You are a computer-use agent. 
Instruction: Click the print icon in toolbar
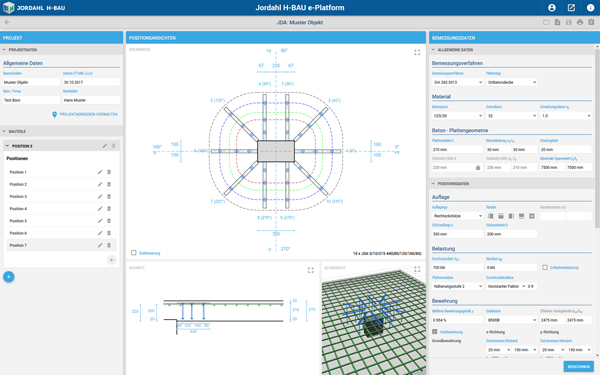[580, 22]
